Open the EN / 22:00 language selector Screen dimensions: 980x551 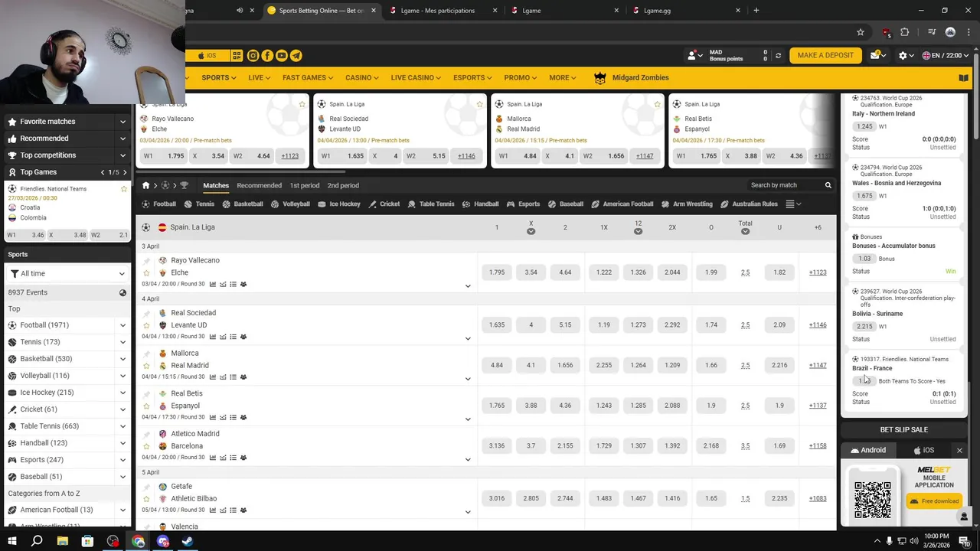point(946,56)
